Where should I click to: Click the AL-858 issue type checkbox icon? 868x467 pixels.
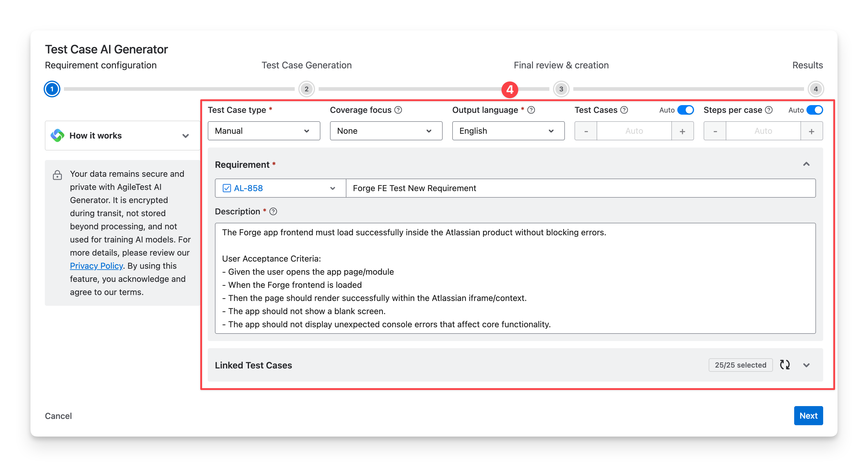pos(227,188)
